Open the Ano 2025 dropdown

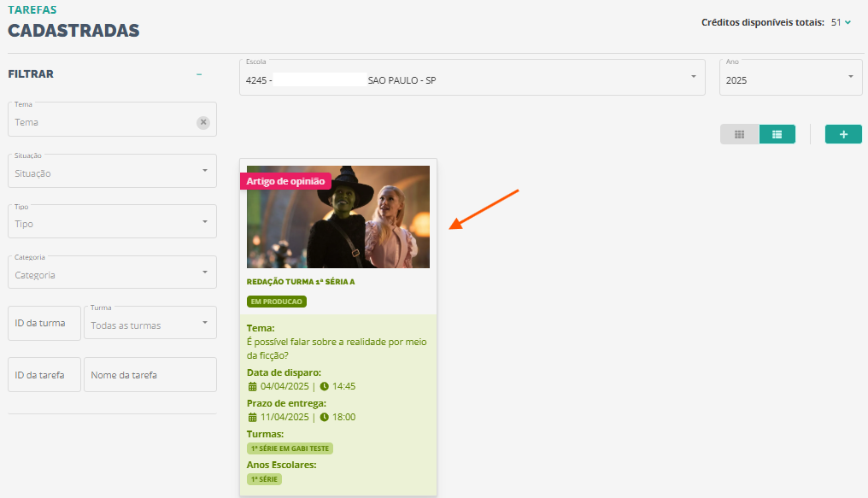point(790,78)
